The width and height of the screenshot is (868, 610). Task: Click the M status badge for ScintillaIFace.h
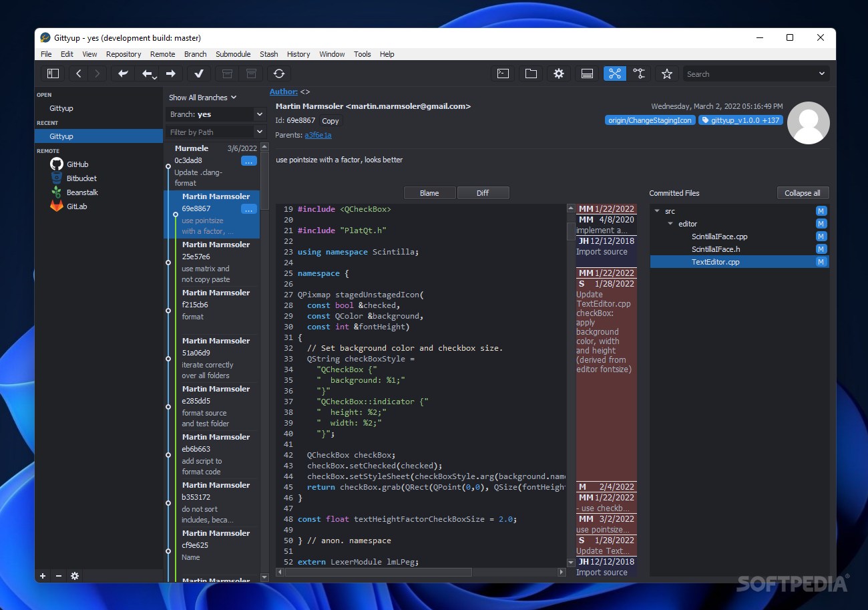(x=821, y=249)
